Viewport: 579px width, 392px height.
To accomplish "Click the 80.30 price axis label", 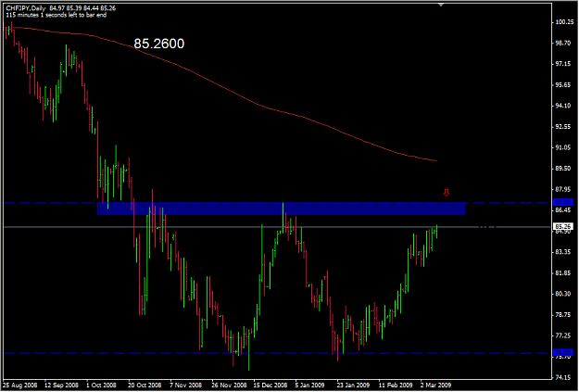I will (x=563, y=294).
